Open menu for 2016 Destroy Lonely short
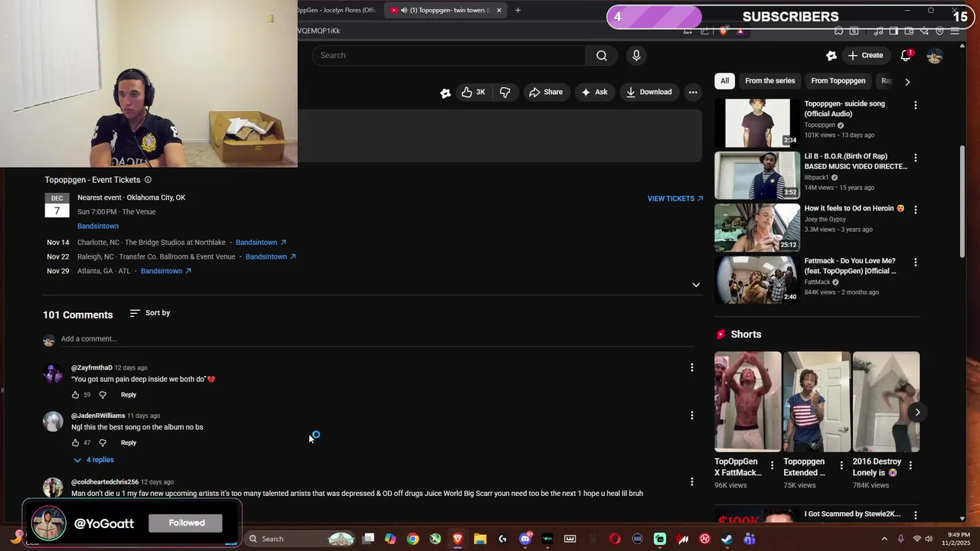The height and width of the screenshot is (551, 980). tap(910, 465)
